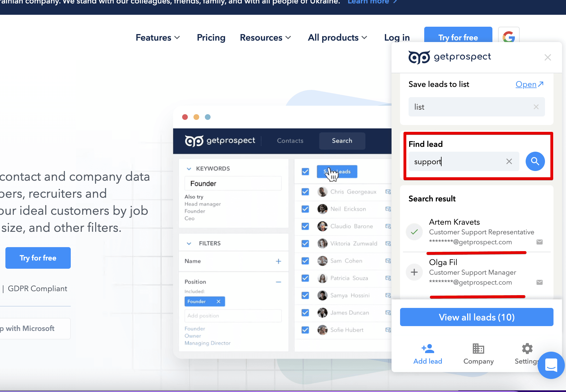
Task: Click the Founder keyword input
Action: [x=233, y=184]
